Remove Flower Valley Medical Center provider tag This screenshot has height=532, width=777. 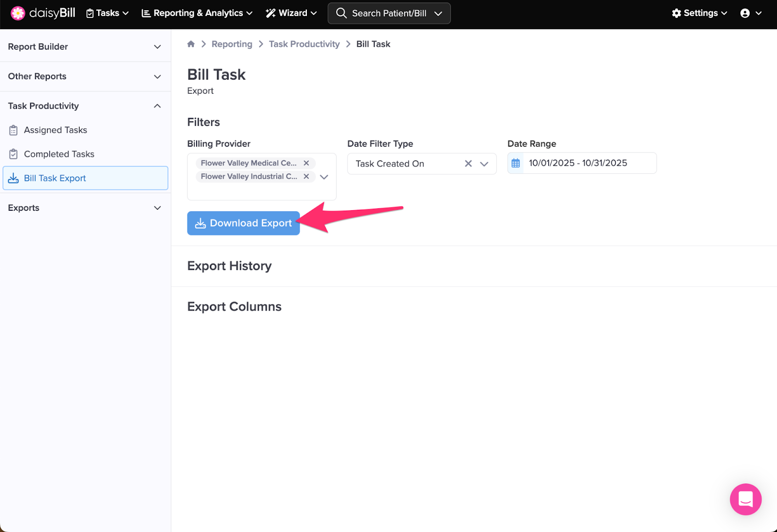pos(306,163)
